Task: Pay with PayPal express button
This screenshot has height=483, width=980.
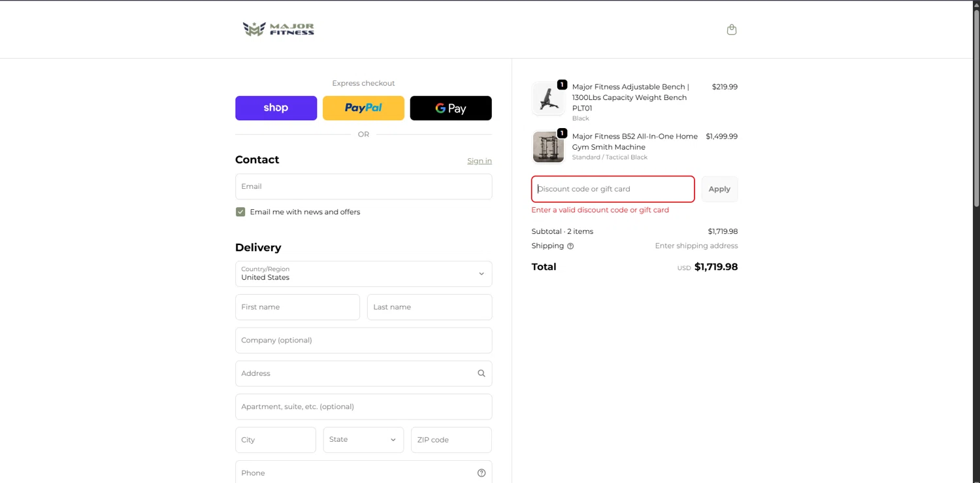Action: click(363, 108)
